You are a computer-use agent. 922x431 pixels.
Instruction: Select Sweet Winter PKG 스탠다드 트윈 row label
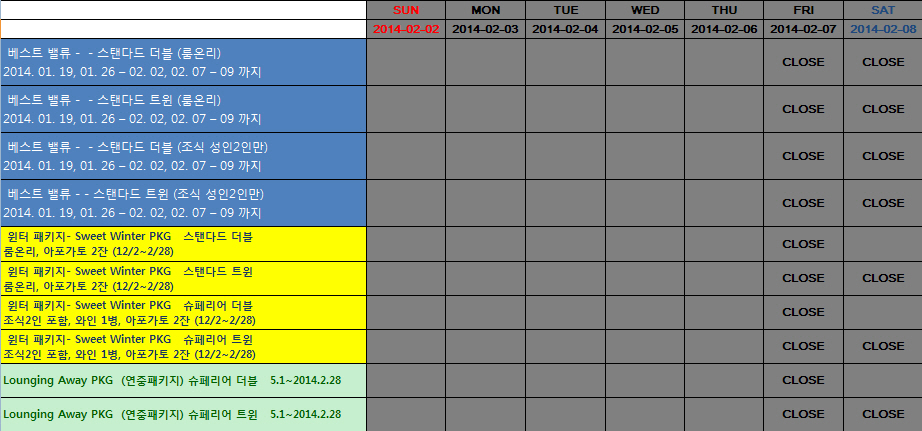click(x=183, y=279)
